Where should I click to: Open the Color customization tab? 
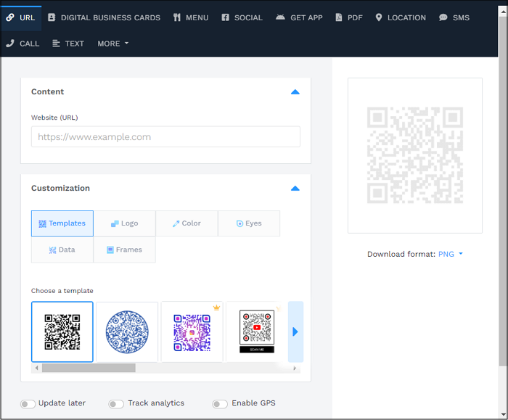[x=187, y=223]
